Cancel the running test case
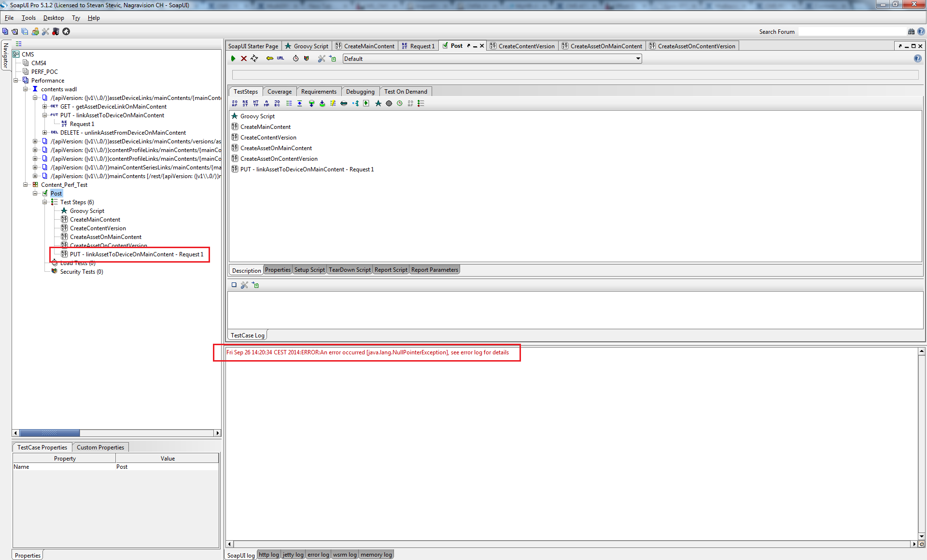The width and height of the screenshot is (927, 560). coord(244,58)
